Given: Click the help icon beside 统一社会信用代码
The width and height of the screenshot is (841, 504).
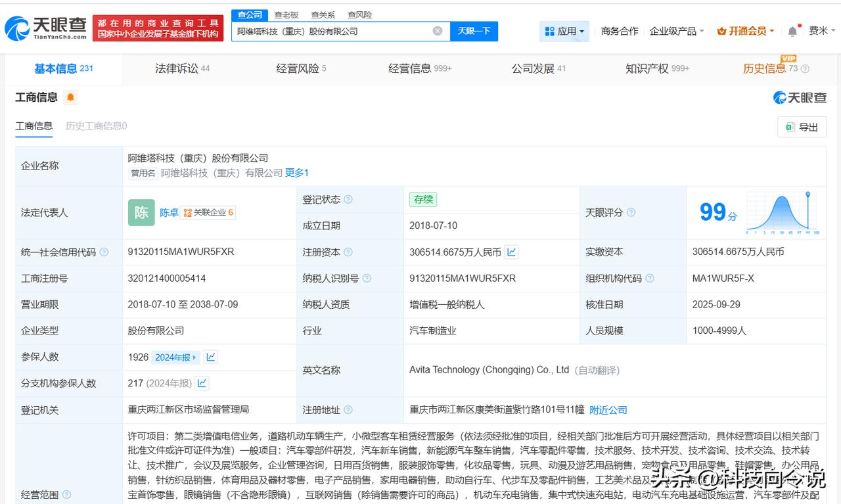Looking at the screenshot, I should [x=104, y=252].
